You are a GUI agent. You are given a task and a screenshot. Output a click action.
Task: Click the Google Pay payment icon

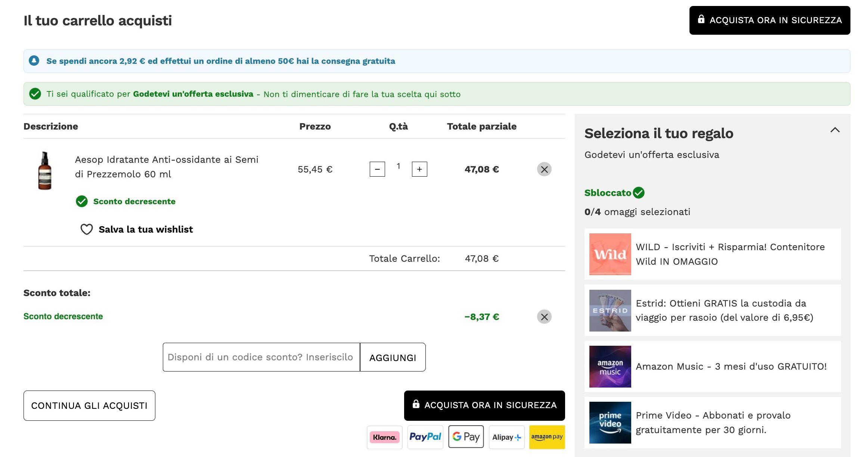pos(466,437)
